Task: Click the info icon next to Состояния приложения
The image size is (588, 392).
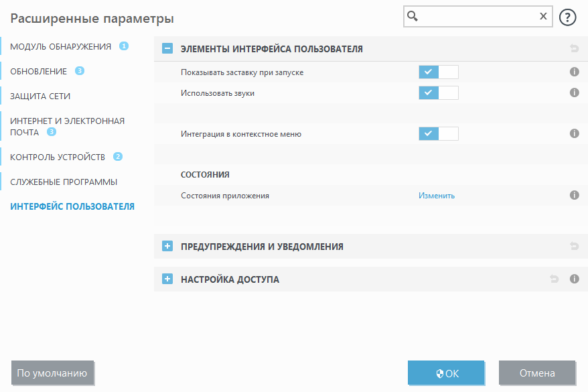Action: pos(574,195)
